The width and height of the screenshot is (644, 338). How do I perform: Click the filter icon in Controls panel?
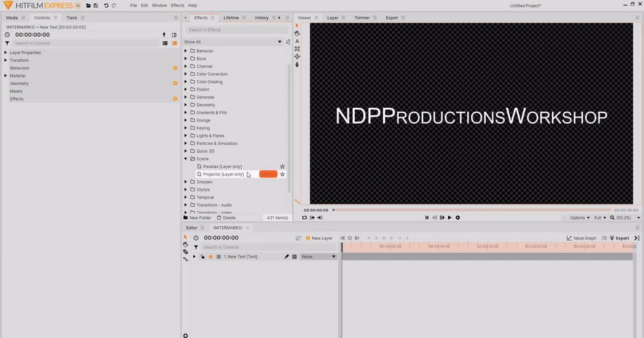(7, 43)
